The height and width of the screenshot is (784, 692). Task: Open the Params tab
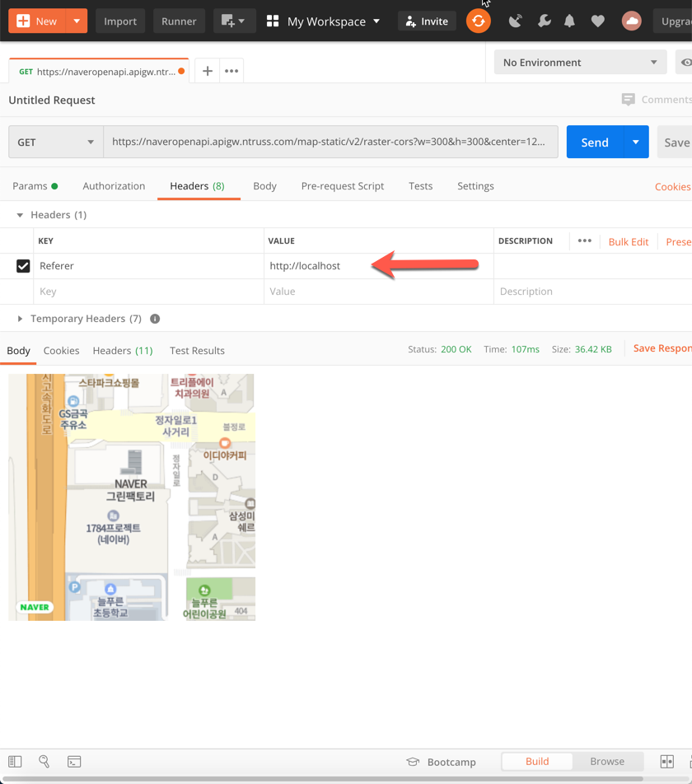(x=35, y=186)
